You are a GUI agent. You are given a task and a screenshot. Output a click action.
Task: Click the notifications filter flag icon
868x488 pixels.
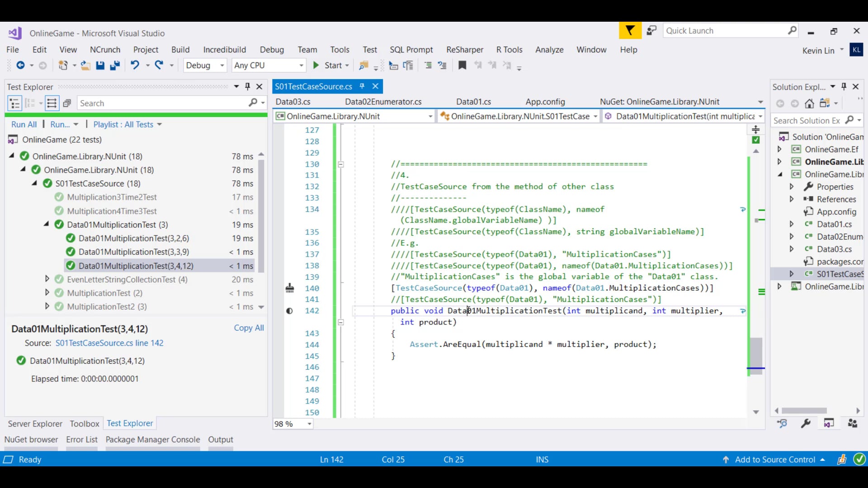tap(630, 31)
